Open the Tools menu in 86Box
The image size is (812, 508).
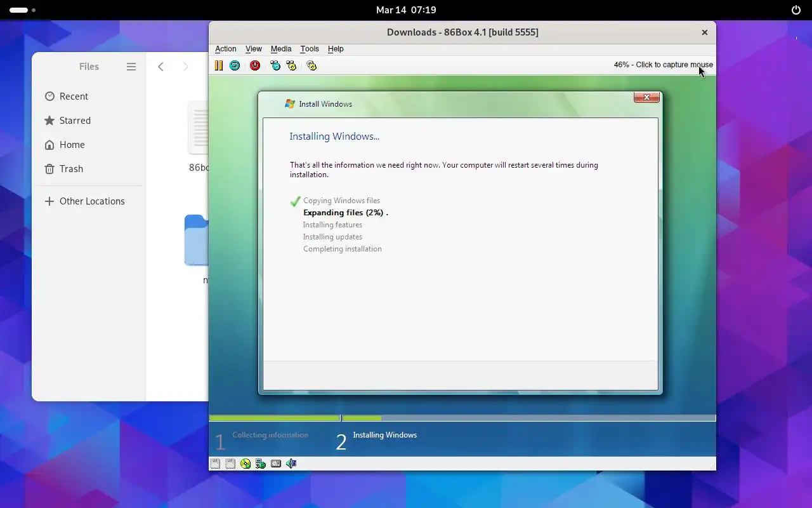(x=310, y=49)
